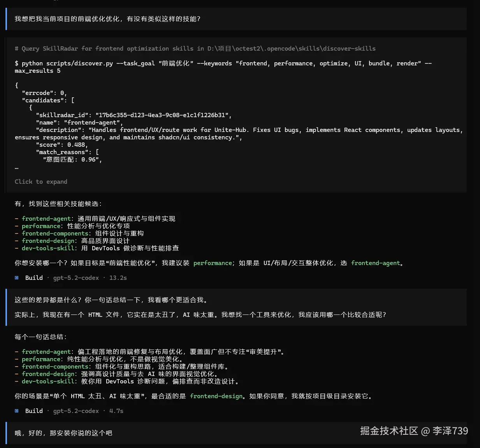Viewport: 480px width, 448px height.
Task: Click the 13.2s duration label
Action: click(x=118, y=278)
